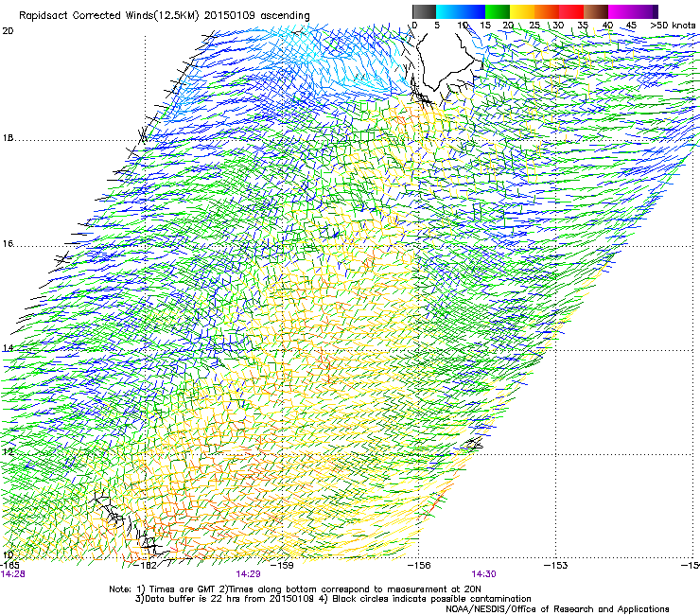Click the latitude label "16"
The width and height of the screenshot is (700, 615).
point(8,244)
